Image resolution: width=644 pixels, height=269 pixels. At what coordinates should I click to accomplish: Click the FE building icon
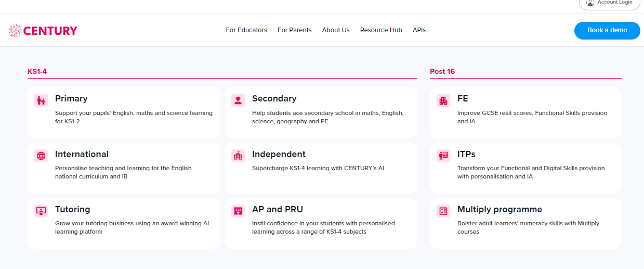coord(443,100)
